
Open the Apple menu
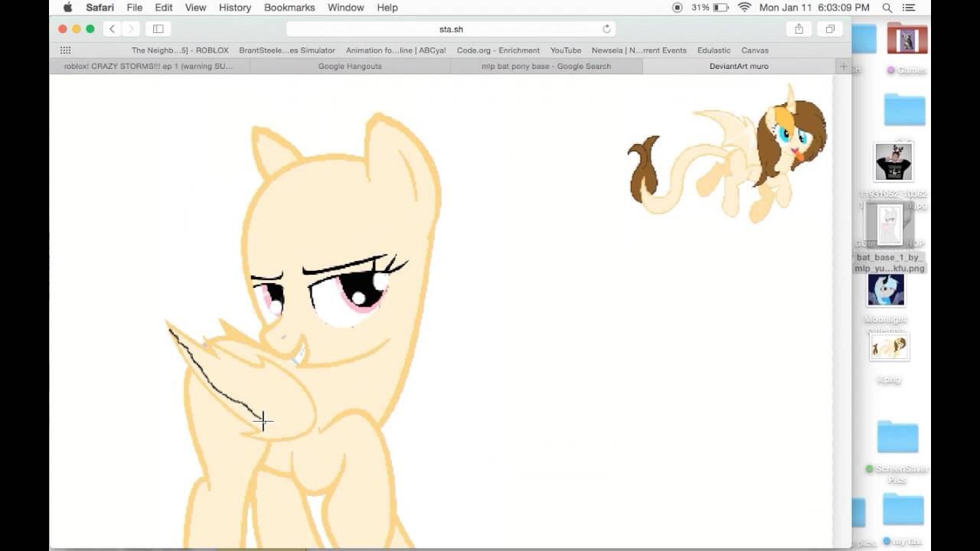click(x=67, y=8)
